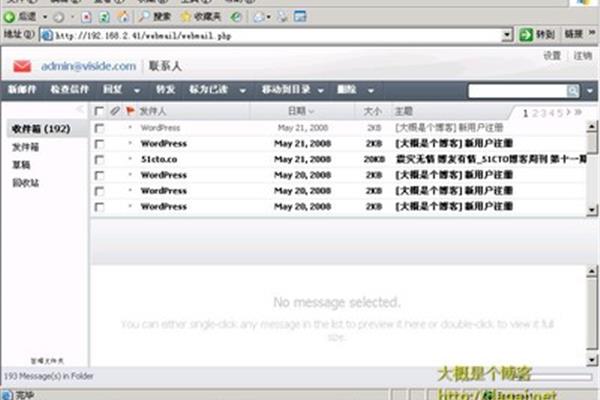The height and width of the screenshot is (400, 600).
Task: Click the IE status bar page icon
Action: (7, 395)
